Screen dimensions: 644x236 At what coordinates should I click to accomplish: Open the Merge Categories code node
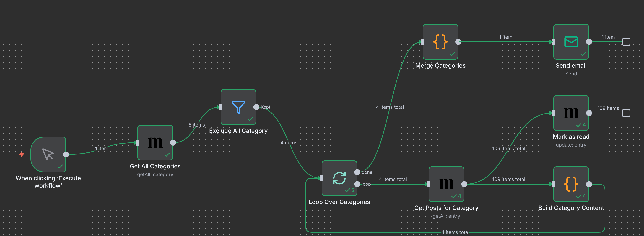(x=440, y=42)
